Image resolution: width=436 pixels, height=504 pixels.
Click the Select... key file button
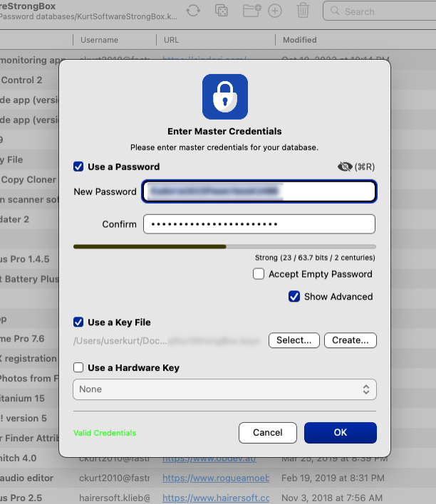pos(294,340)
